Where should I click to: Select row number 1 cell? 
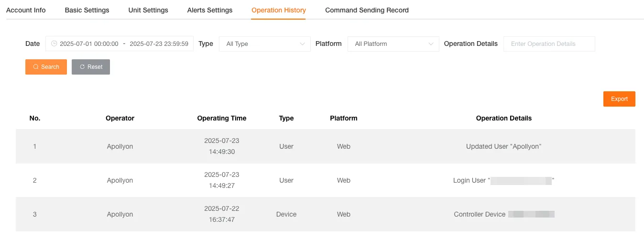(x=35, y=146)
